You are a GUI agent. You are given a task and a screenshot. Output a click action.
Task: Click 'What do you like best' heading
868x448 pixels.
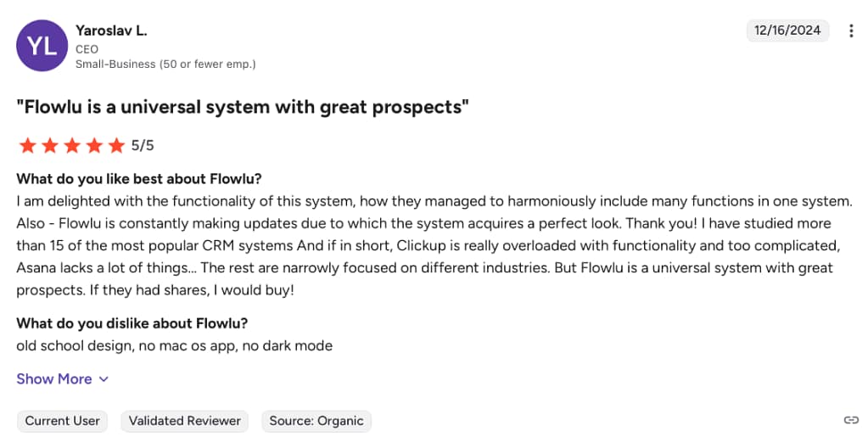click(139, 179)
